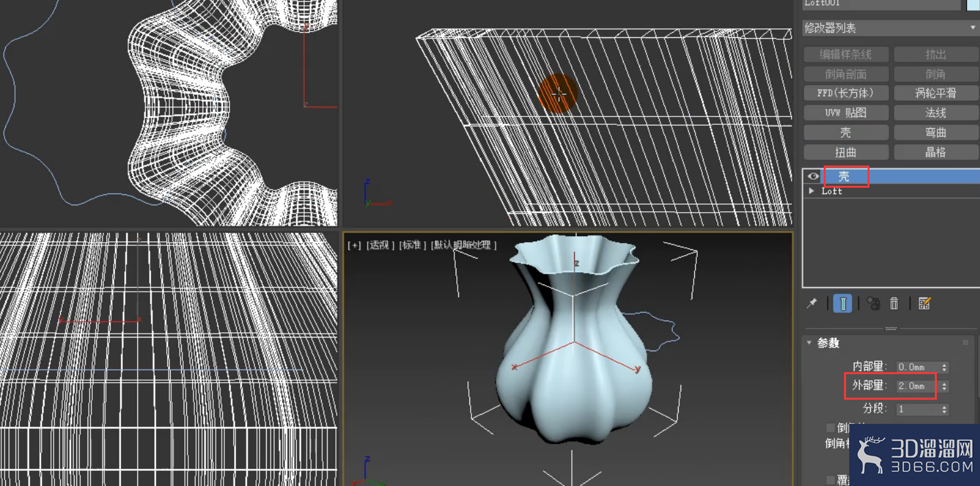This screenshot has width=980, height=486.
Task: Click the 挤出 modifier button
Action: tap(936, 54)
